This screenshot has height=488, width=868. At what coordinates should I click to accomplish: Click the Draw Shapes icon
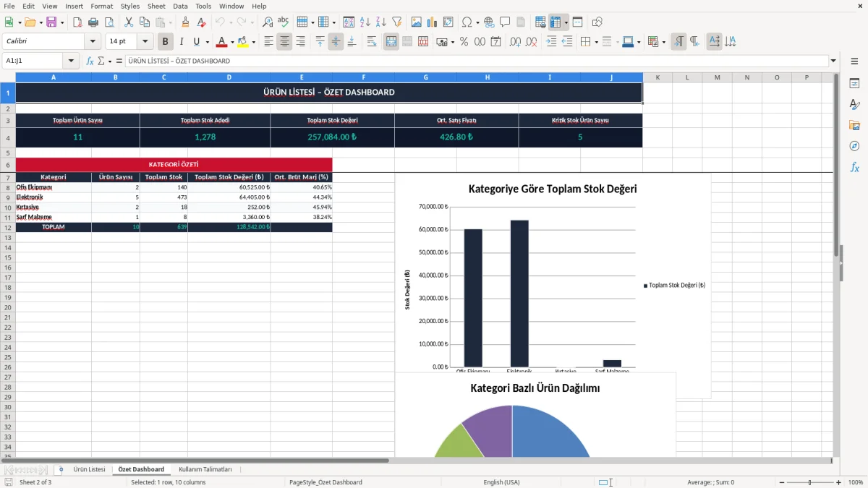[x=597, y=22]
